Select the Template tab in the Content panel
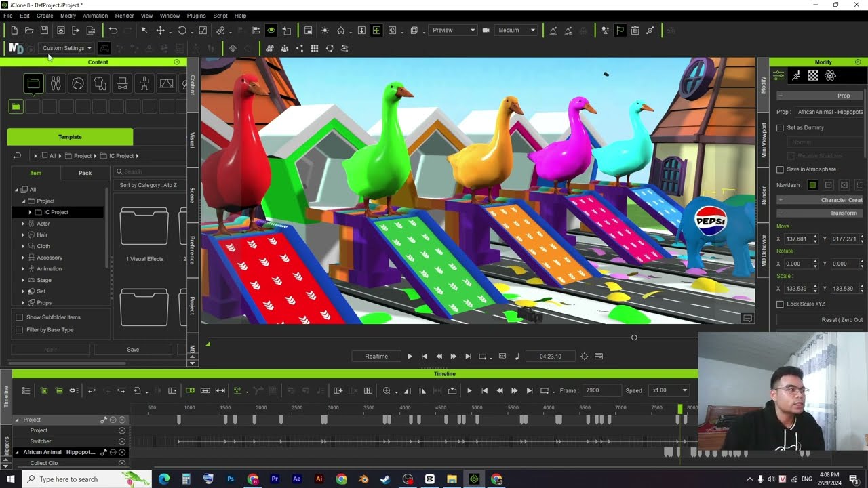868x488 pixels. click(x=70, y=137)
